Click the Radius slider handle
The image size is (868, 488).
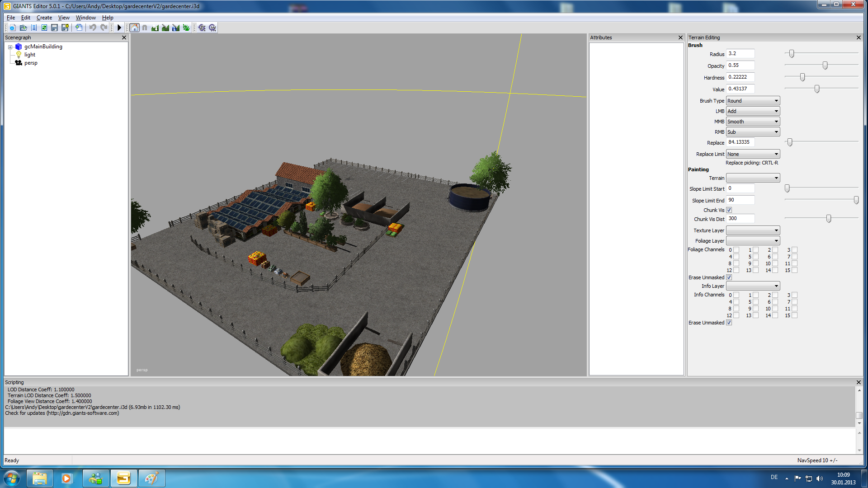792,54
